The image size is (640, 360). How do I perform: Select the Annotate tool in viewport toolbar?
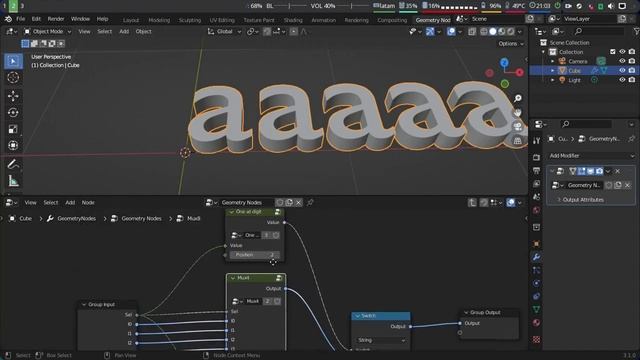(x=13, y=164)
